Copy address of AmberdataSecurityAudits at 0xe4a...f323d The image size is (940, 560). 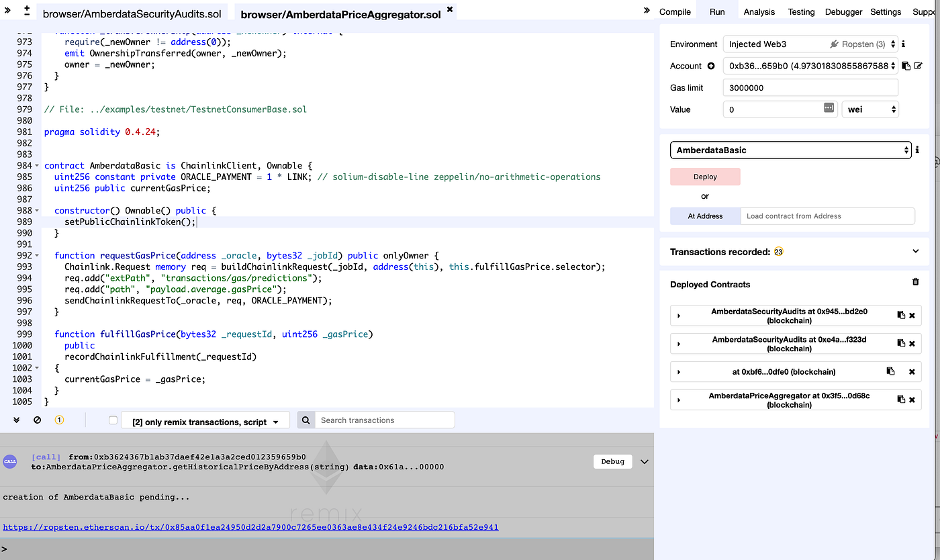point(901,343)
